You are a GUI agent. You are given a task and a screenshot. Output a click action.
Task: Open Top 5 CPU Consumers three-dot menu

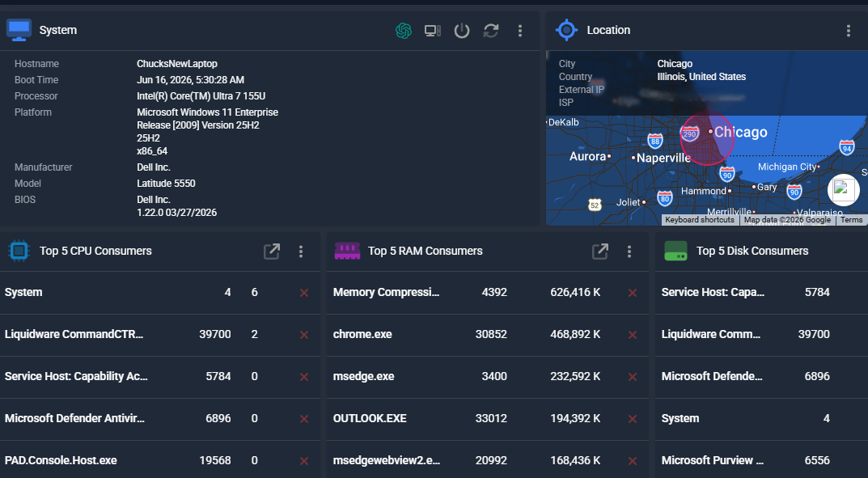pyautogui.click(x=301, y=252)
